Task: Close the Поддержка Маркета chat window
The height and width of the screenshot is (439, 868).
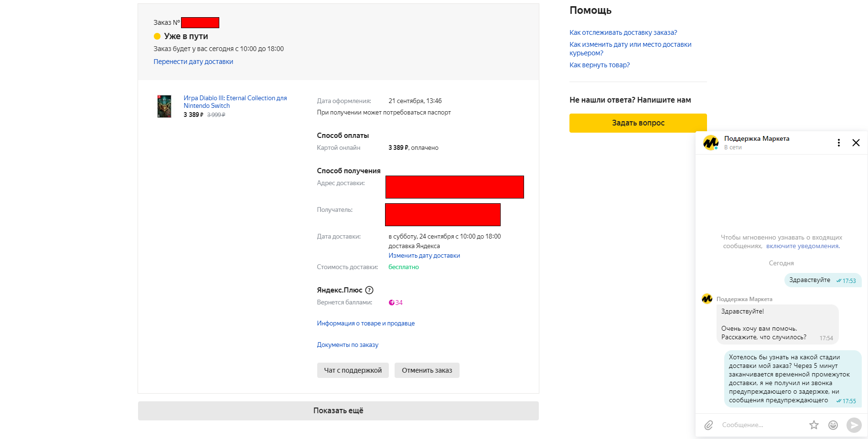Action: (856, 143)
